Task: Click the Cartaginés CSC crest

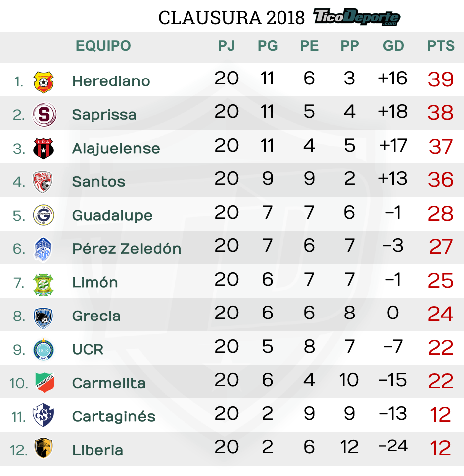Action: pos(43,415)
